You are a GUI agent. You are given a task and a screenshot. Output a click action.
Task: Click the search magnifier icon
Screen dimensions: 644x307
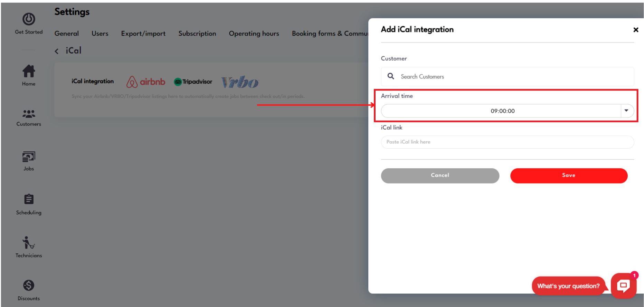(x=391, y=76)
